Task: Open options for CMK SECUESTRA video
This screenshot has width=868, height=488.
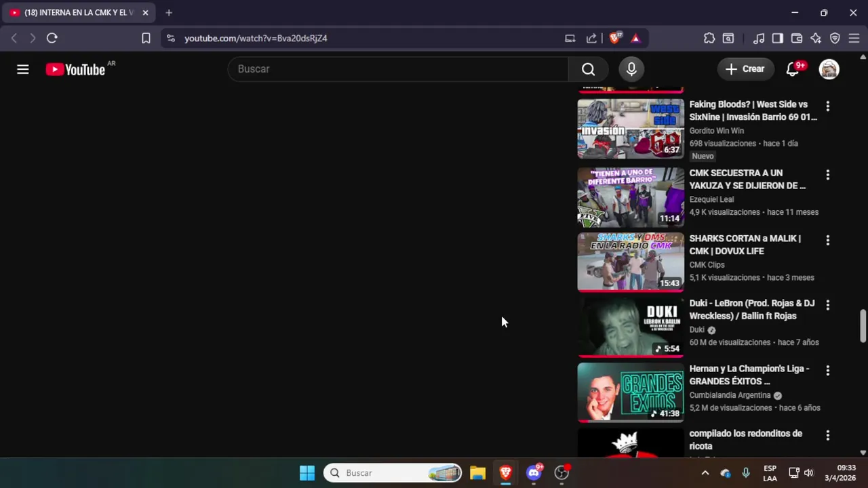Action: [827, 175]
